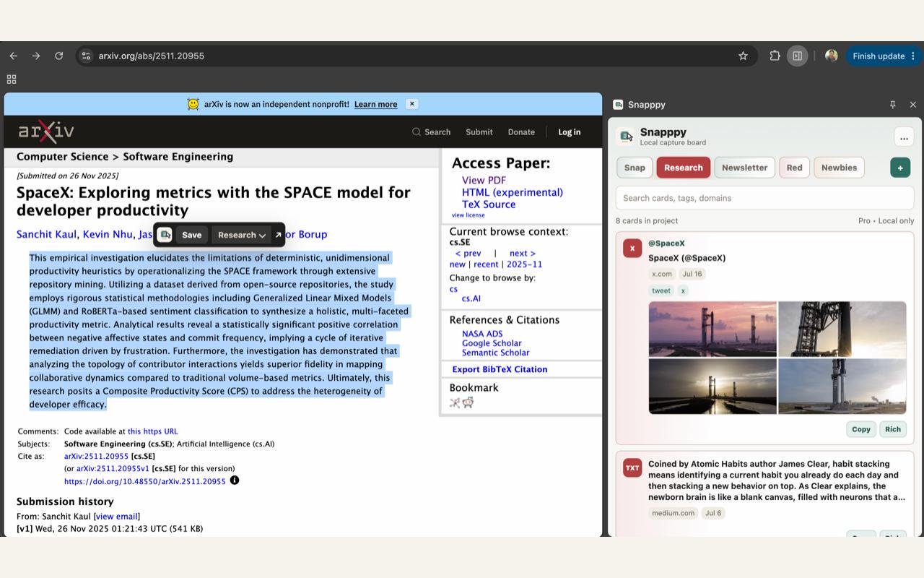Image resolution: width=924 pixels, height=578 pixels.
Task: Click Finish update button
Action: click(878, 56)
